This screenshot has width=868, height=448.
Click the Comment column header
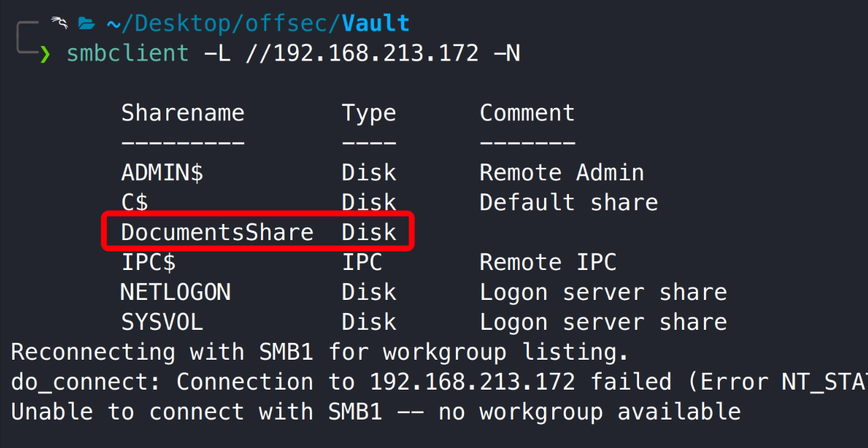point(527,113)
